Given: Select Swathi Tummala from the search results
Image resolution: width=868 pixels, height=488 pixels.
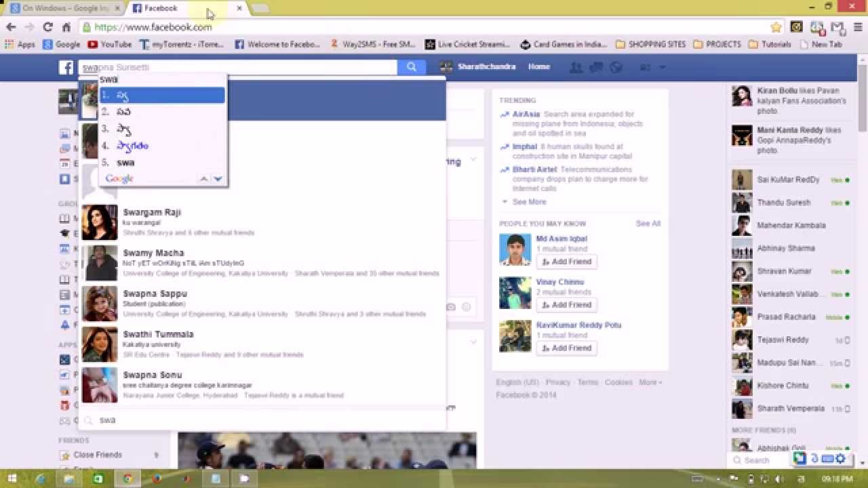Looking at the screenshot, I should [x=263, y=344].
